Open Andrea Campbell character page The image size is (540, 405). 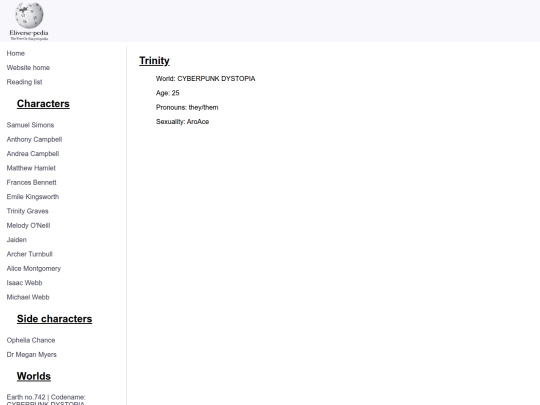coord(33,154)
